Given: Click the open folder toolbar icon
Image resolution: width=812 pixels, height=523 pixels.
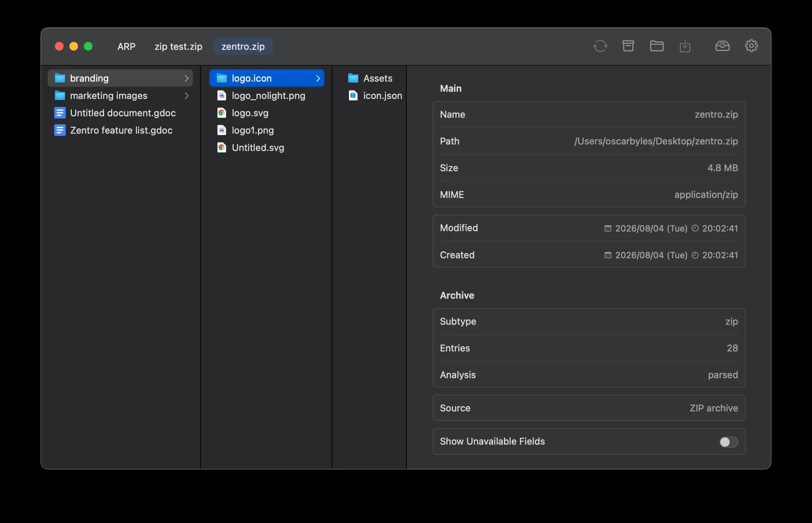Looking at the screenshot, I should pos(656,46).
